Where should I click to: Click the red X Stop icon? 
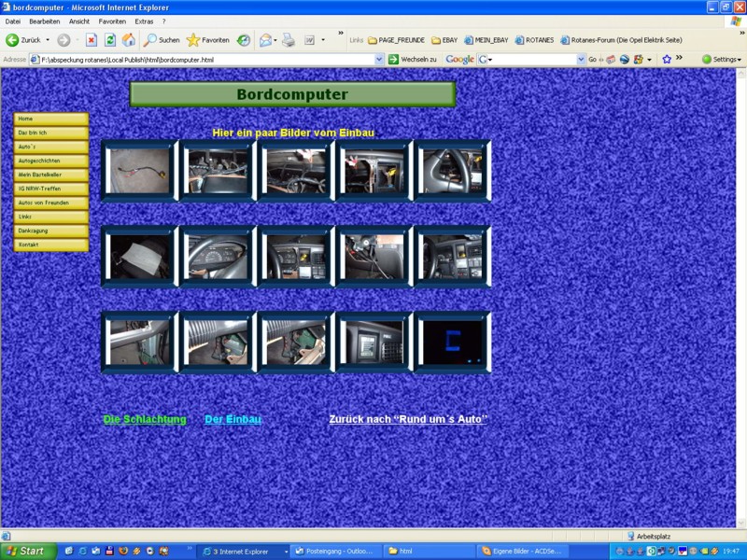click(92, 40)
